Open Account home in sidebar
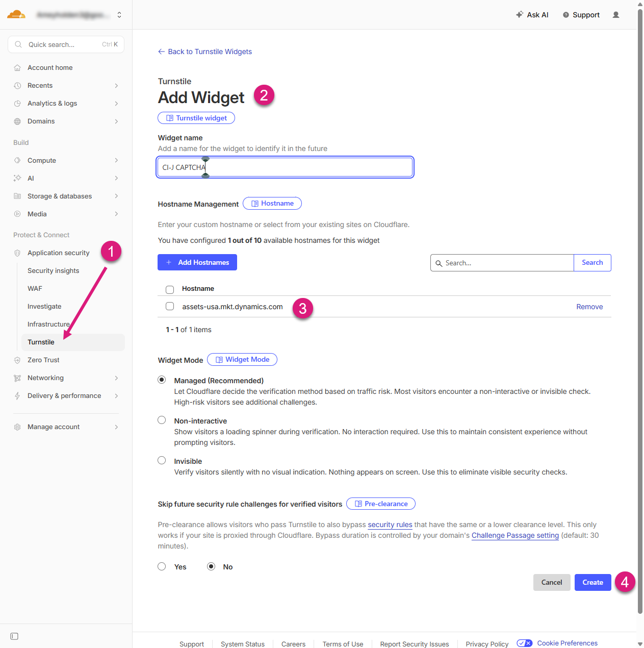Viewport: 644px width, 648px height. click(50, 68)
